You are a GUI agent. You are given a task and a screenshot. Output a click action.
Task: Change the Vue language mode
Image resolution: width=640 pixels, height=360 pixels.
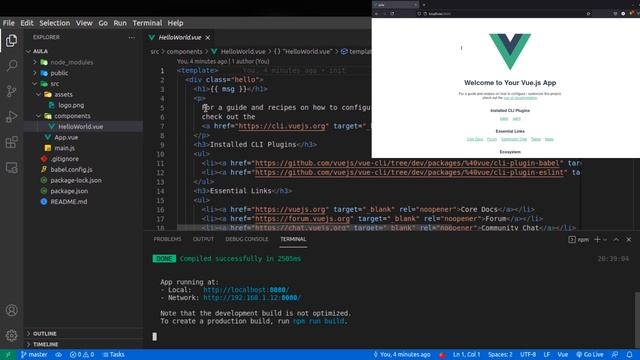click(x=563, y=355)
